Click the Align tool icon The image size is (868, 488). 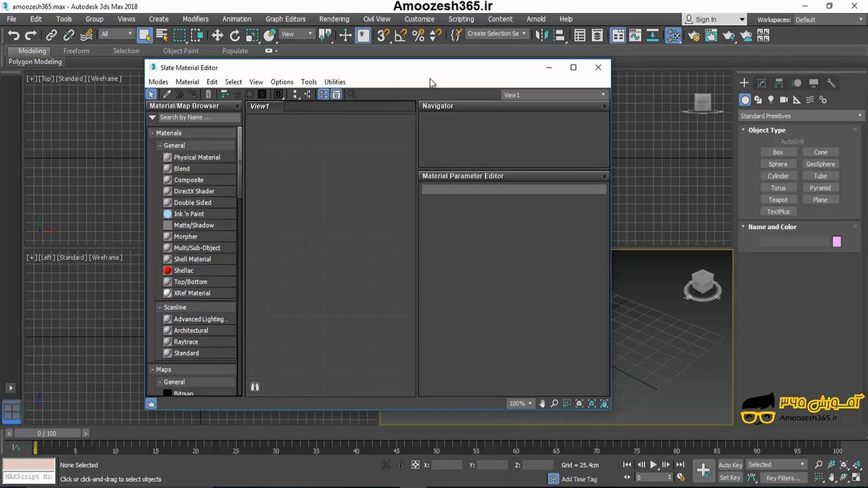pos(559,35)
